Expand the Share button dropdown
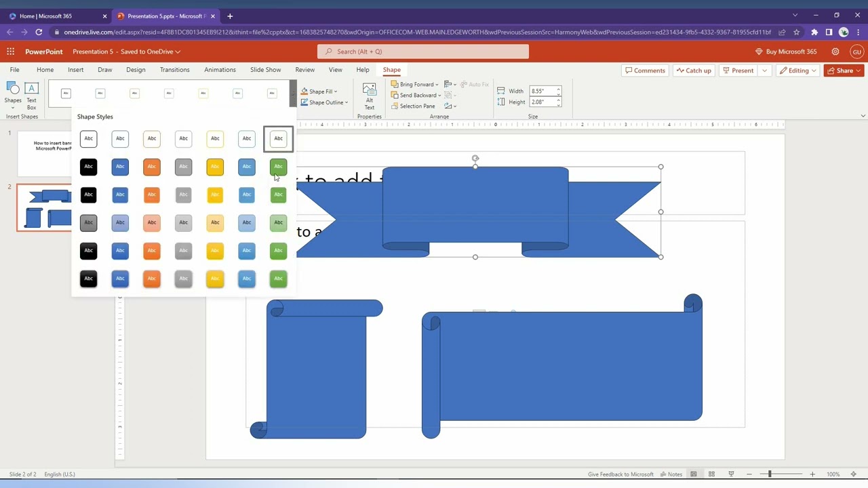The height and width of the screenshot is (488, 868). (x=859, y=70)
